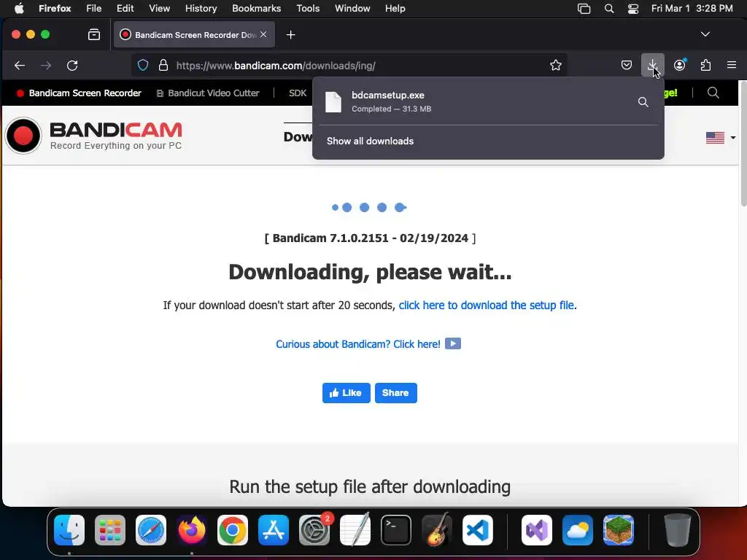This screenshot has width=747, height=560.
Task: Open the Tools menu
Action: point(309,9)
